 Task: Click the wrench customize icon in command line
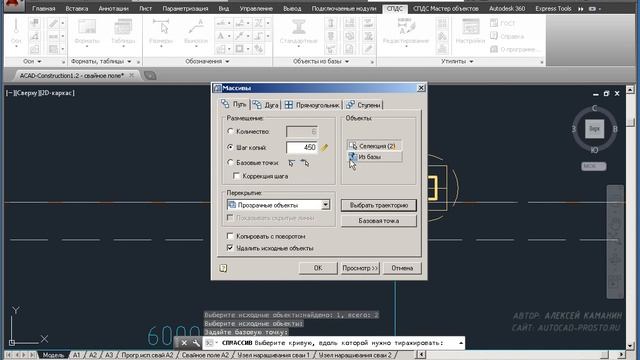tap(196, 343)
